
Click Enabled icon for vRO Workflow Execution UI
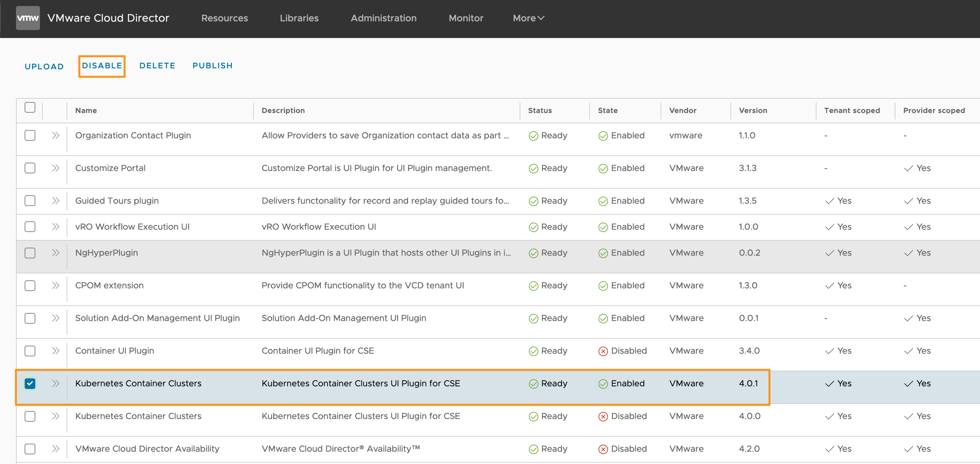(603, 228)
